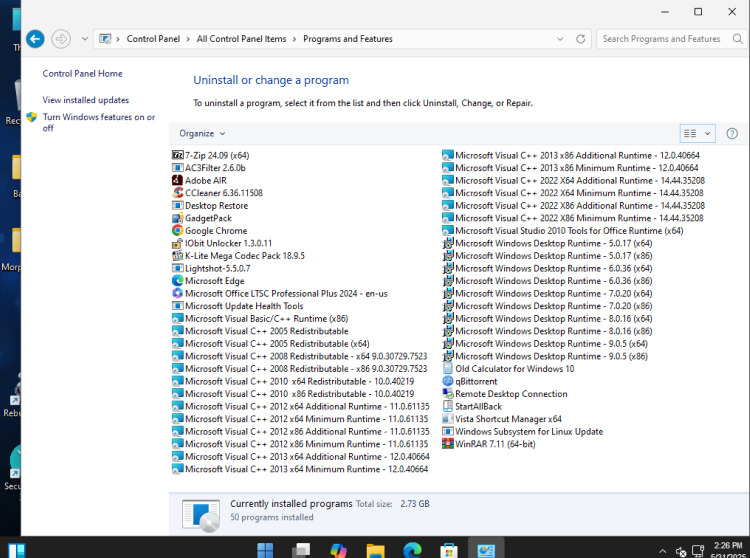Select Visual C++ 2012 x64 Minimum Runtime
The image size is (750, 558).
(300, 419)
